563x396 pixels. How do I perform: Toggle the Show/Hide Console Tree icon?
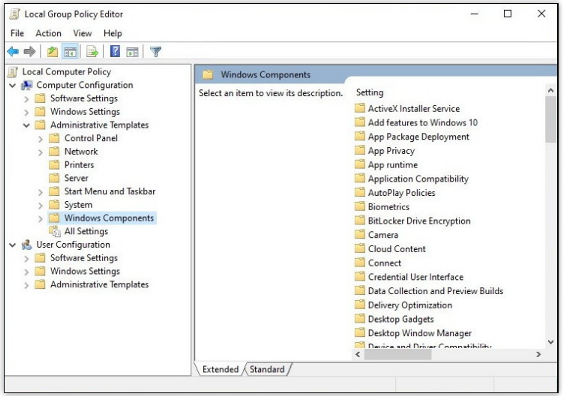tap(70, 52)
